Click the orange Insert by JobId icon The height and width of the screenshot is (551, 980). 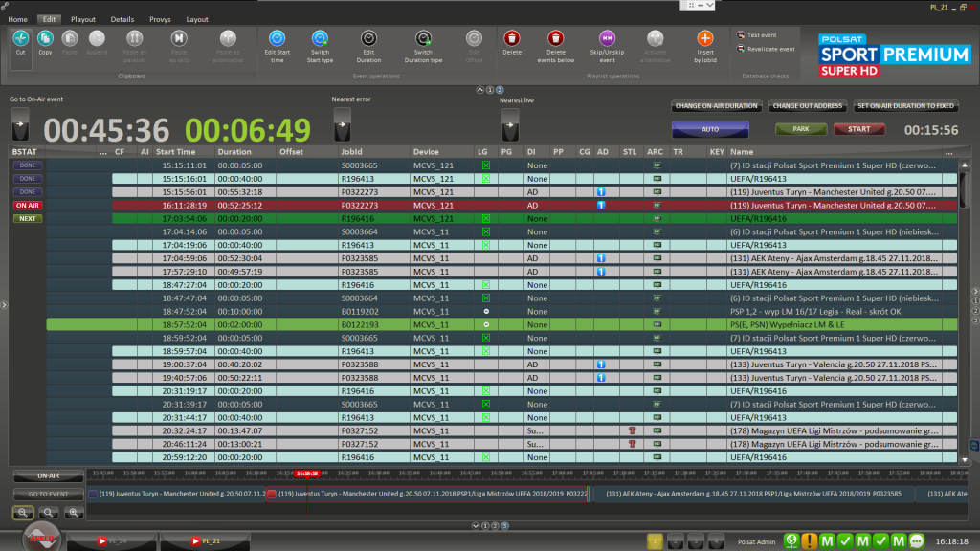705,39
